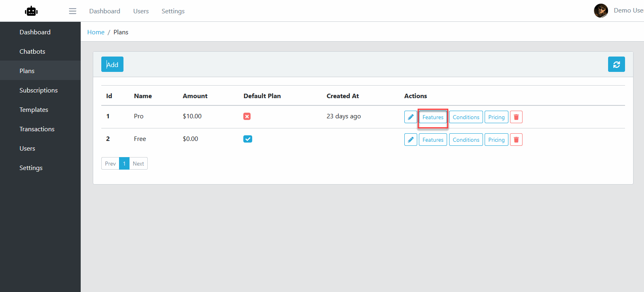644x292 pixels.
Task: Open Conditions for the Free plan
Action: 466,140
